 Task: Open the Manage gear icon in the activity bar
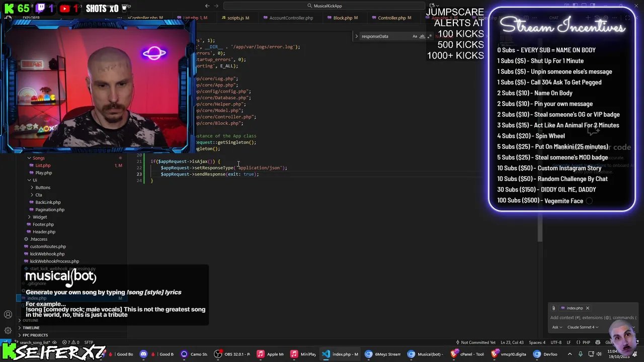(x=8, y=330)
